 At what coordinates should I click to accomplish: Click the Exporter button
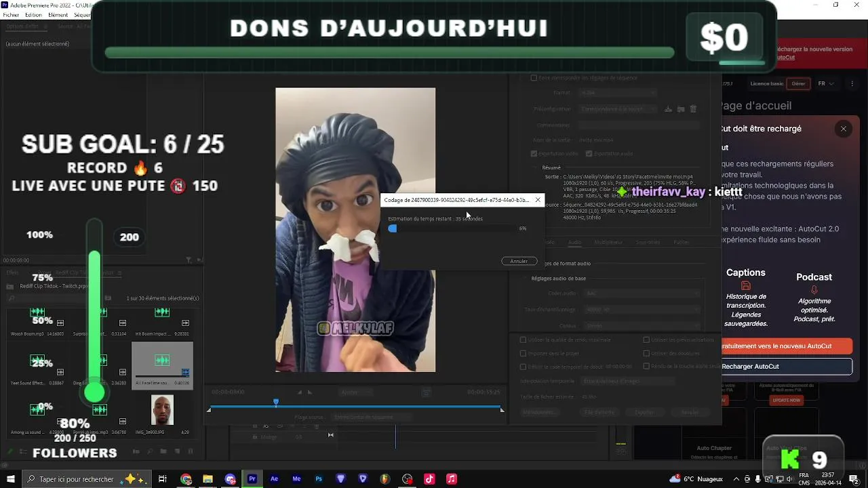(644, 412)
